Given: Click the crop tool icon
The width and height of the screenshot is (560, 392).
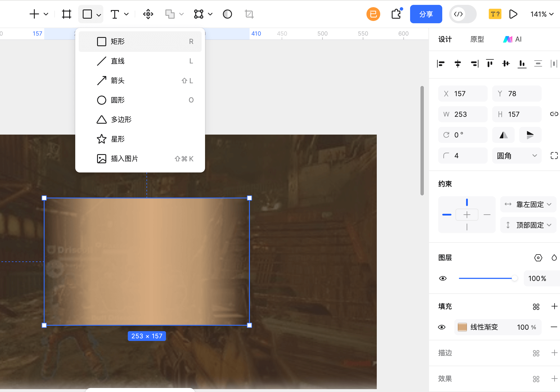Looking at the screenshot, I should tap(249, 14).
